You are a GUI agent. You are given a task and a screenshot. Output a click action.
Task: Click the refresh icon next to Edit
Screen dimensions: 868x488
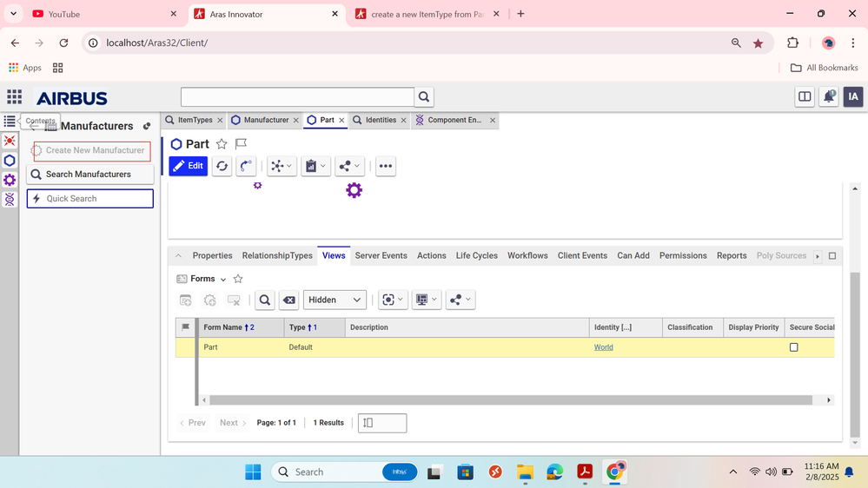222,166
